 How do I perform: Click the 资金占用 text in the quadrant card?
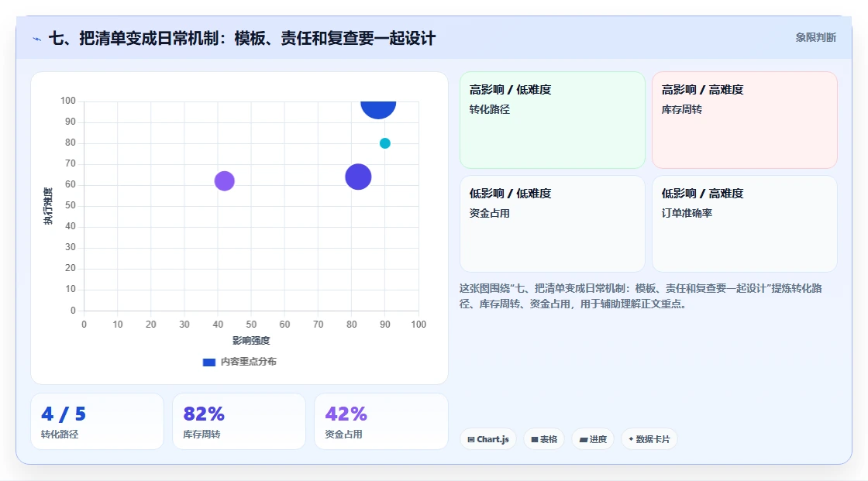tap(489, 213)
